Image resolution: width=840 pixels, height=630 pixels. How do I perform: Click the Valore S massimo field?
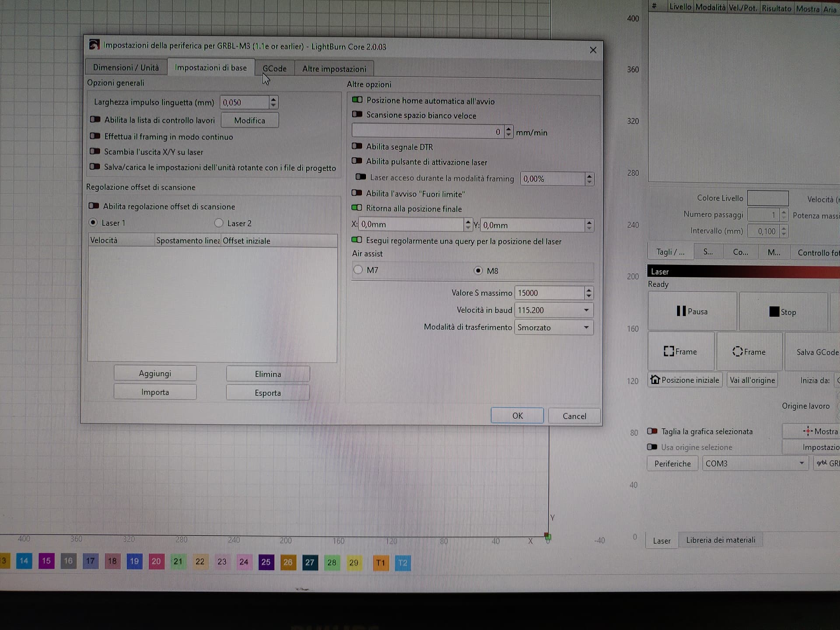click(x=549, y=293)
